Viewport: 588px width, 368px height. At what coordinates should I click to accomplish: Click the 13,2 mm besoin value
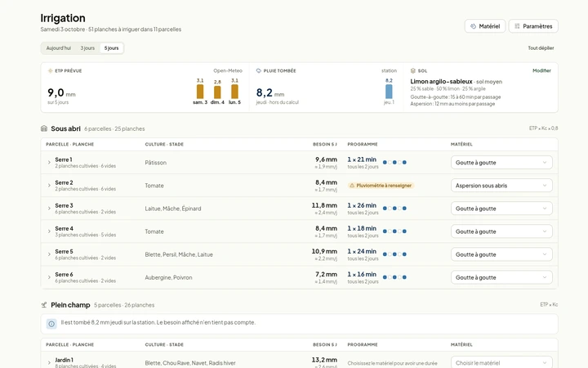324,360
